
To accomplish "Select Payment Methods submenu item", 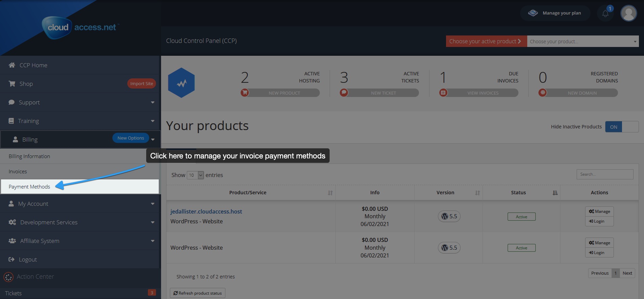I will click(80, 186).
